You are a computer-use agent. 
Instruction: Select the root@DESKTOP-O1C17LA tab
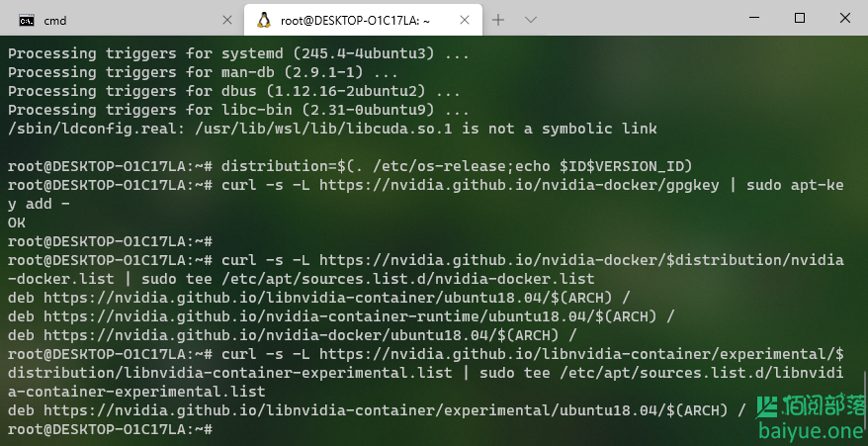(x=363, y=20)
